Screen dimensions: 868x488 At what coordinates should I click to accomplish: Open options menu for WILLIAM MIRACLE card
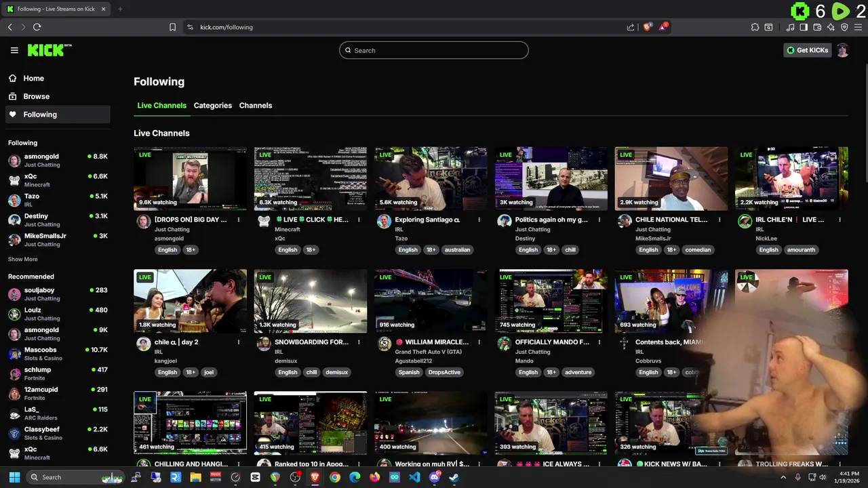pos(479,342)
